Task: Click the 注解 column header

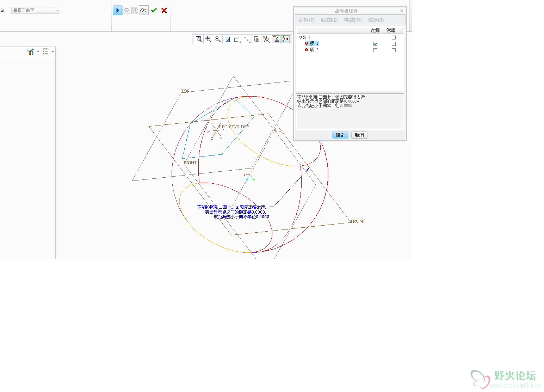Action: coord(375,30)
